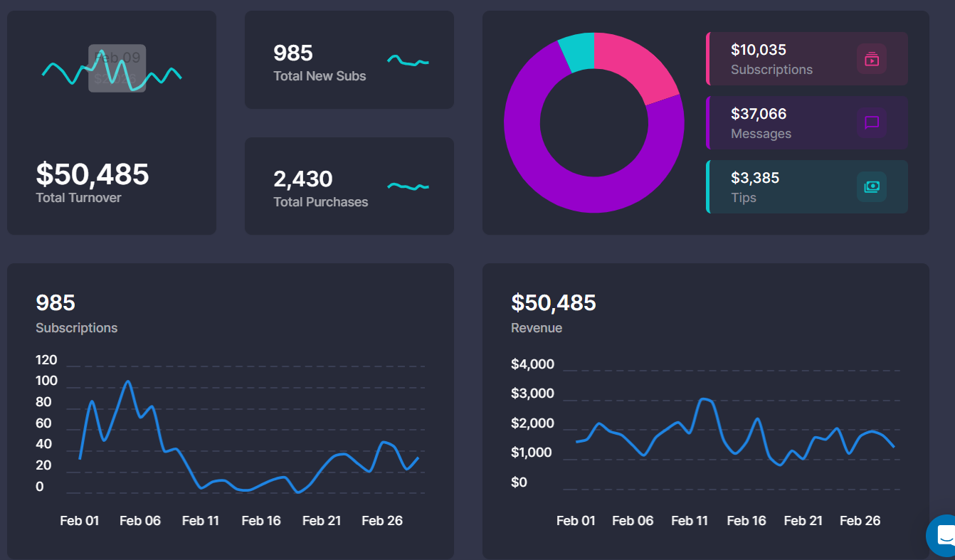
Task: Open the $3,385 Tips card
Action: [807, 186]
